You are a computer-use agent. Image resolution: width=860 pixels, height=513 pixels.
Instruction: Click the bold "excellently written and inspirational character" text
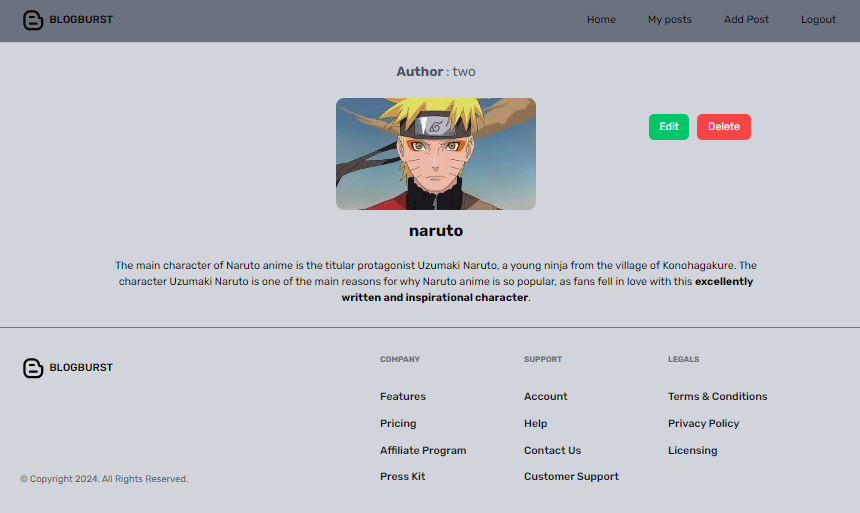click(x=547, y=289)
